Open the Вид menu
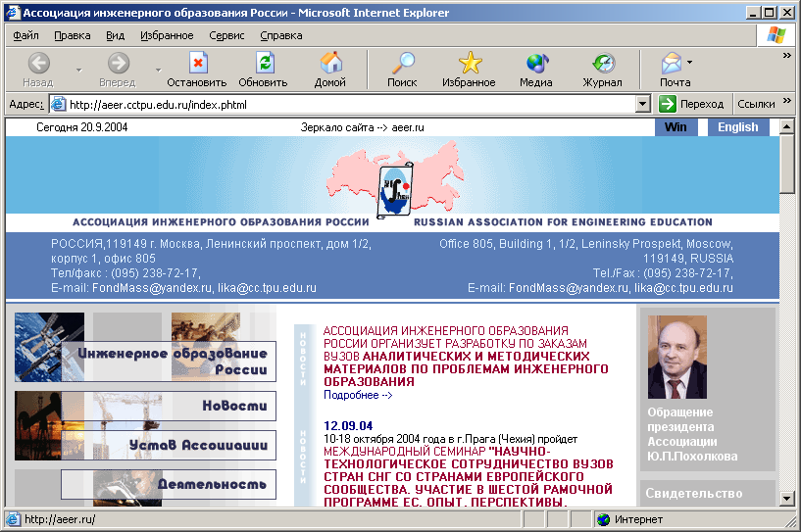The image size is (801, 532). [116, 35]
